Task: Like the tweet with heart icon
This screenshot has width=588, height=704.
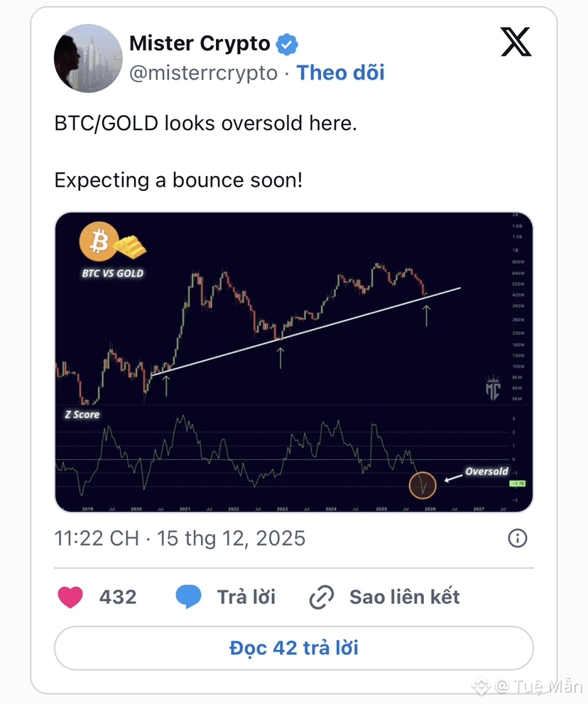Action: click(x=70, y=597)
